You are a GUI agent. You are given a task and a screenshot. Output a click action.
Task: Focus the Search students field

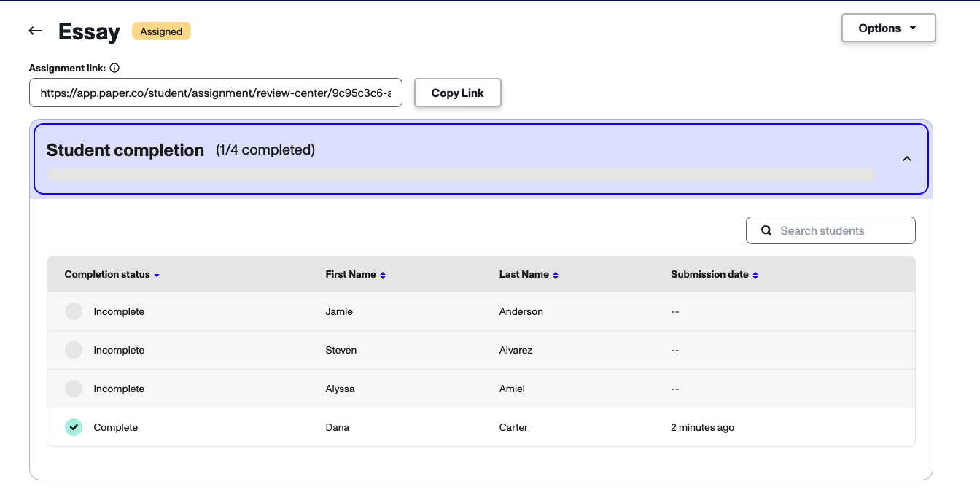click(x=831, y=230)
